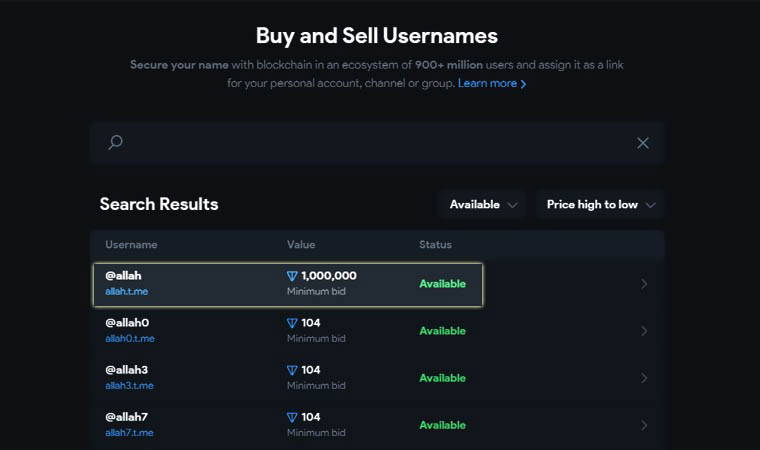This screenshot has height=450, width=760.
Task: Click the TON icon in @allah3 row
Action: pos(292,370)
